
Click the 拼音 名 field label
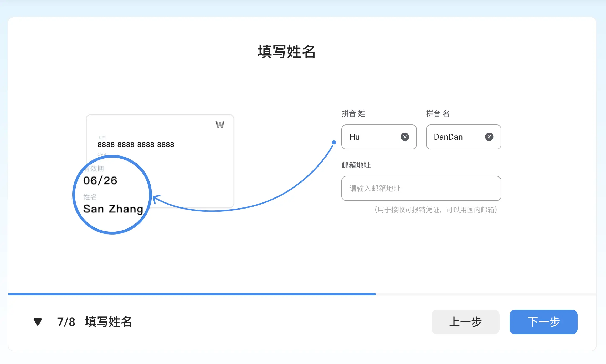pos(438,114)
